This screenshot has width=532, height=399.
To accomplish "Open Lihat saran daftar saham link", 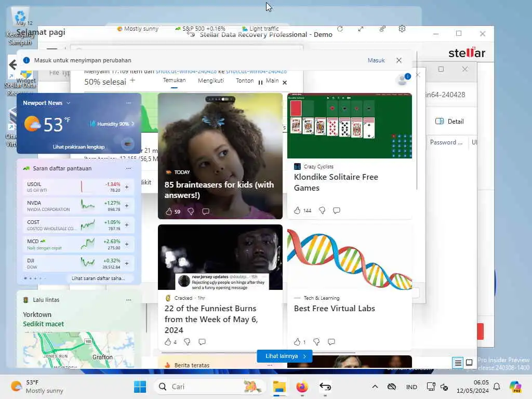I will click(98, 278).
